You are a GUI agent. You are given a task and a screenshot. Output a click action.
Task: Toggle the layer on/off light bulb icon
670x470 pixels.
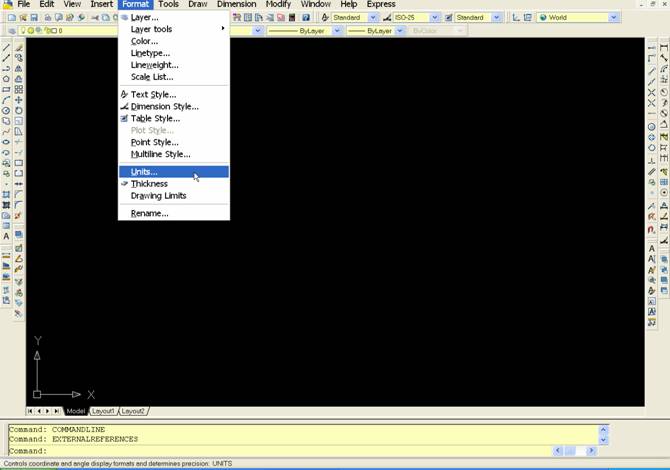pyautogui.click(x=24, y=31)
